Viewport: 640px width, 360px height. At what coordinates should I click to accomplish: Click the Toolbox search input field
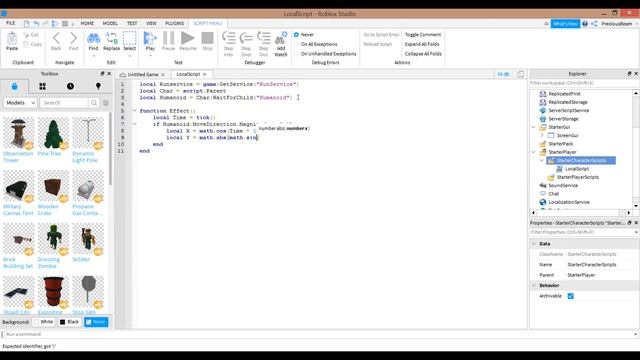pyautogui.click(x=64, y=103)
